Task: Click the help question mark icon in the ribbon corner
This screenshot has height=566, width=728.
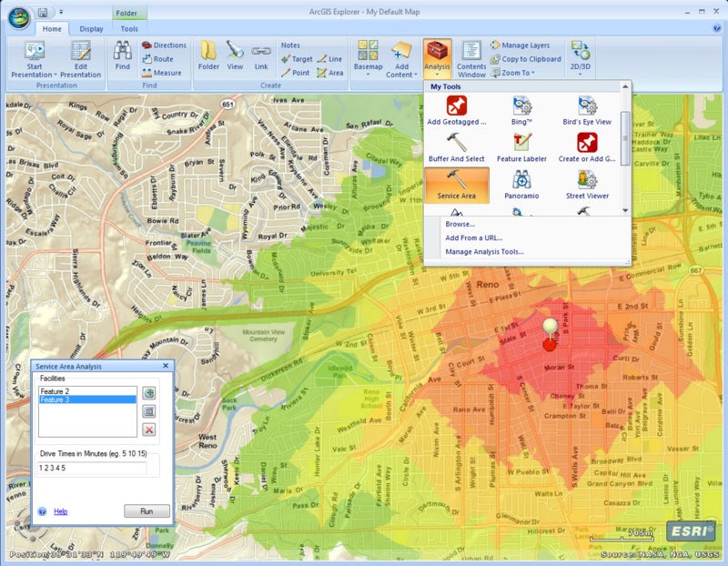Action: point(716,28)
